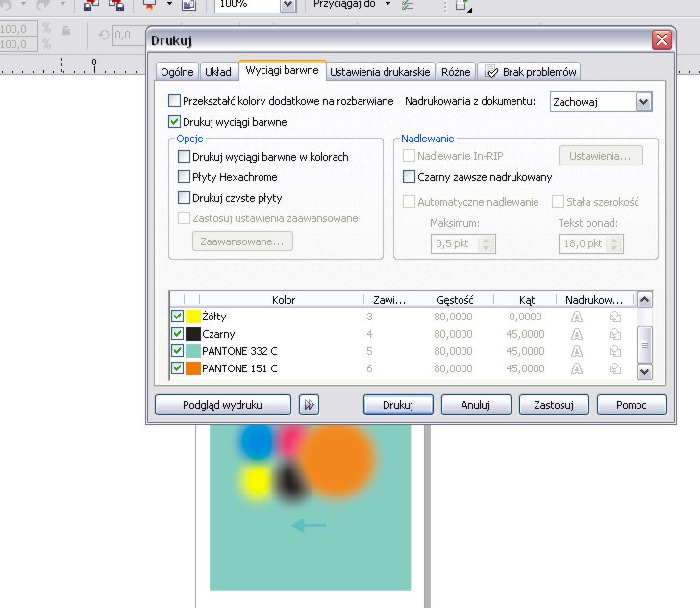The image size is (700, 608).
Task: Uncheck Drukuj wyciągi barwne checkbox
Action: [x=174, y=122]
